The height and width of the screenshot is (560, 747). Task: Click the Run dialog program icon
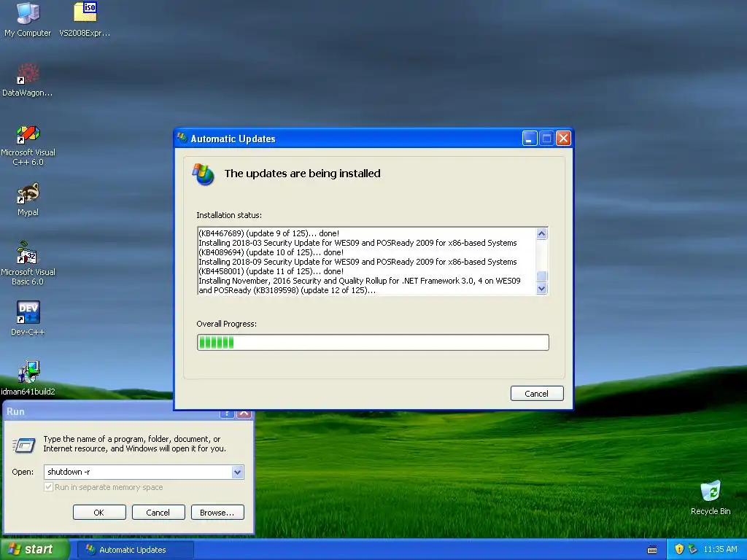(x=24, y=445)
